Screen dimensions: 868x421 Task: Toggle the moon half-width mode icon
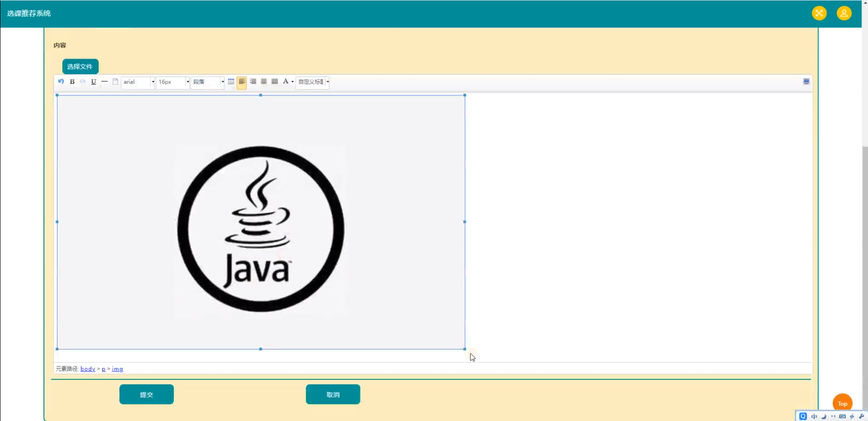[x=824, y=416]
